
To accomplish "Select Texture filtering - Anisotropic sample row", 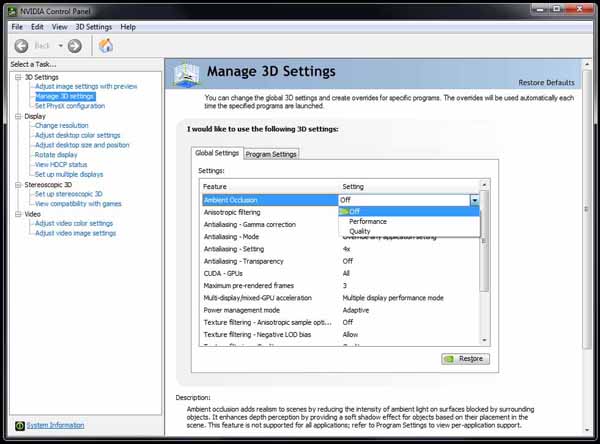I will pyautogui.click(x=341, y=323).
